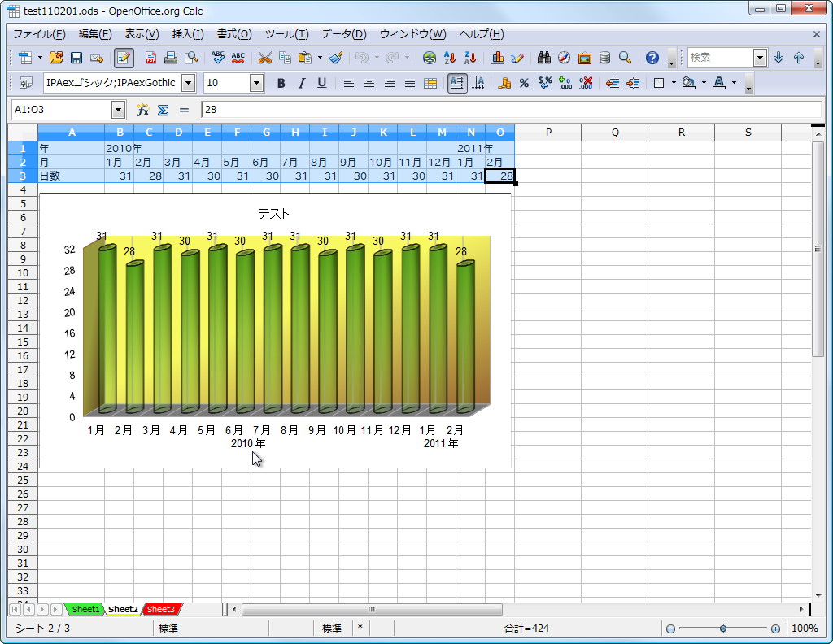Viewport: 833px width, 644px height.
Task: Expand the font size dropdown
Action: [256, 84]
